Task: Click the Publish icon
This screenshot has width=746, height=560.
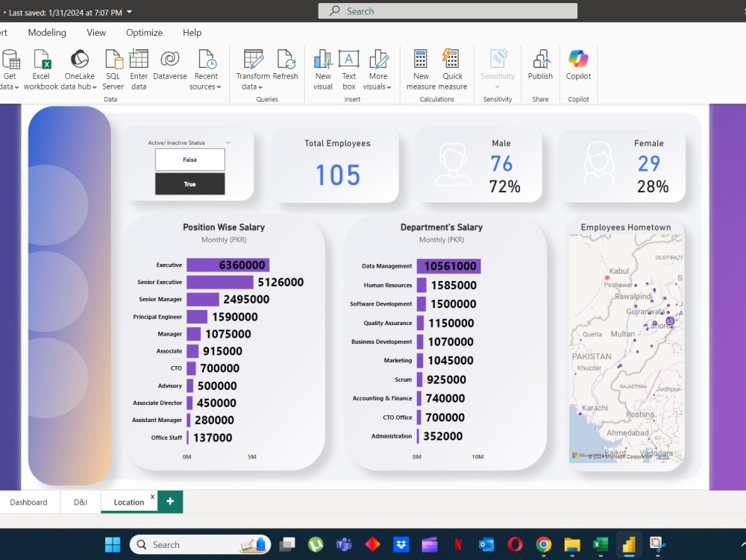Action: tap(540, 67)
